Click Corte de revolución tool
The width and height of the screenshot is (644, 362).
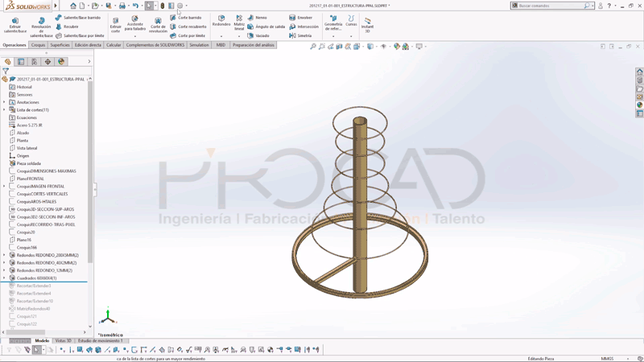[x=158, y=25]
